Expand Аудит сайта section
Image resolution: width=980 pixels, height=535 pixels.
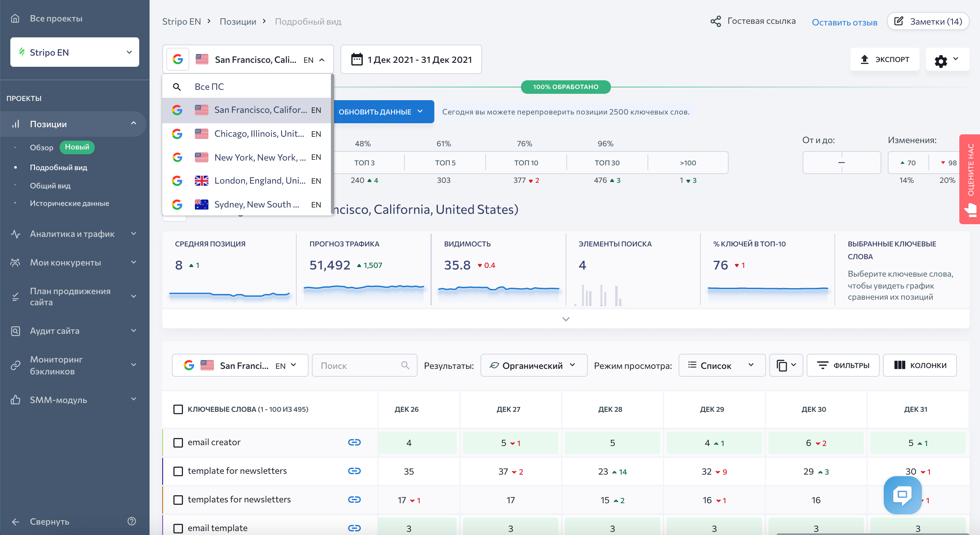(x=134, y=331)
